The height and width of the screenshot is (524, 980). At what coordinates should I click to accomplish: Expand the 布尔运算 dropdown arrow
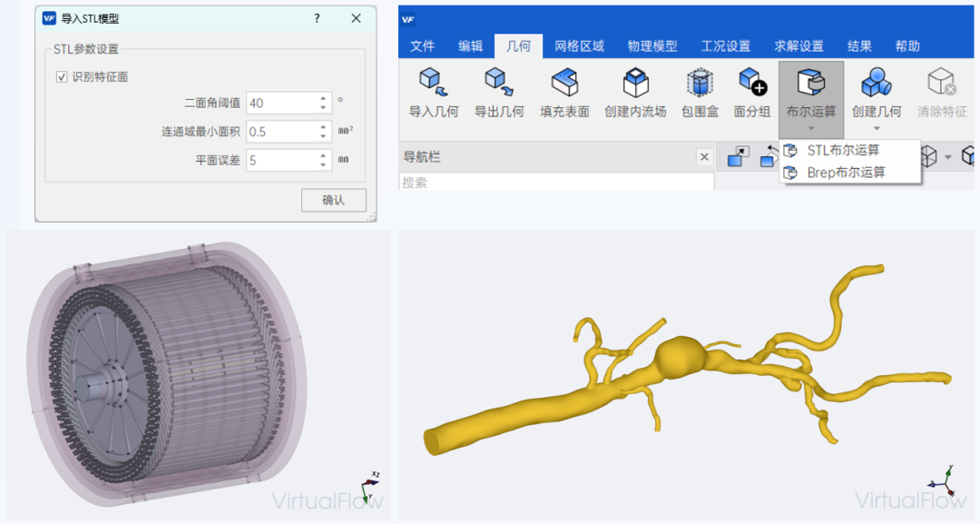811,129
